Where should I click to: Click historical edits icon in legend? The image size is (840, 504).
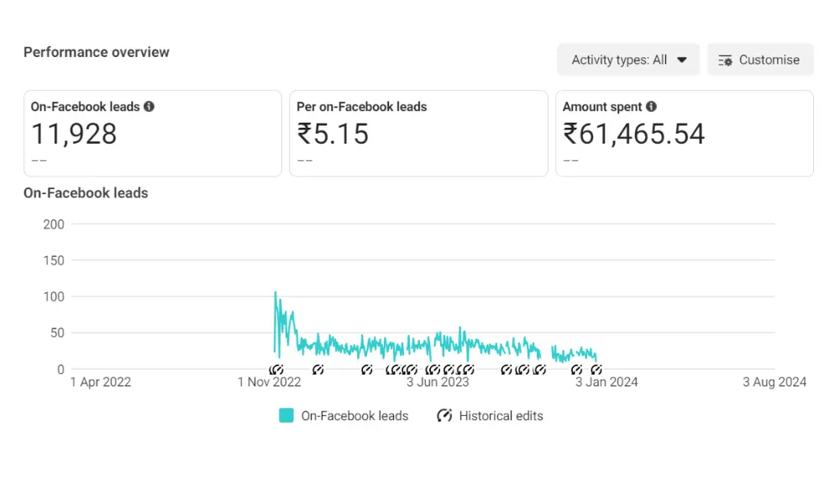tap(444, 416)
